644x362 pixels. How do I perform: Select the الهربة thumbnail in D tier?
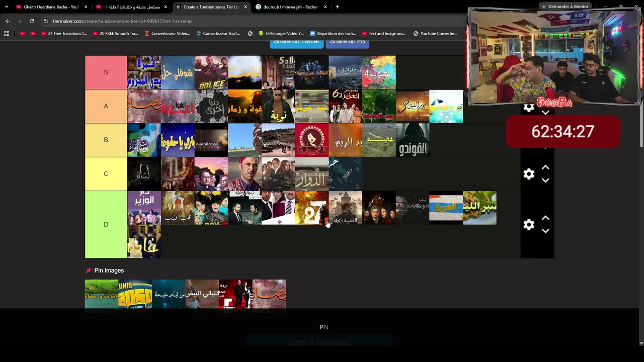(x=446, y=208)
